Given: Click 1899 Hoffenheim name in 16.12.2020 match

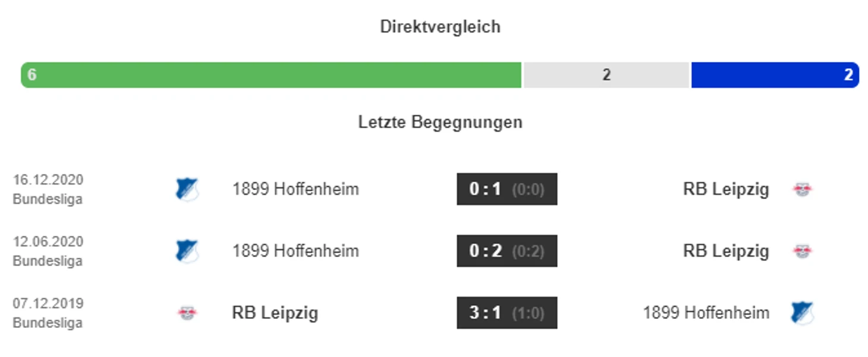Looking at the screenshot, I should click(x=295, y=189).
